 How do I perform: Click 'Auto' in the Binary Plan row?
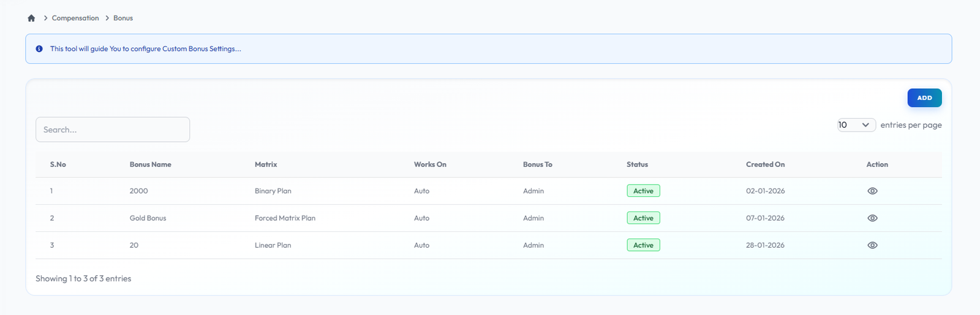click(421, 191)
